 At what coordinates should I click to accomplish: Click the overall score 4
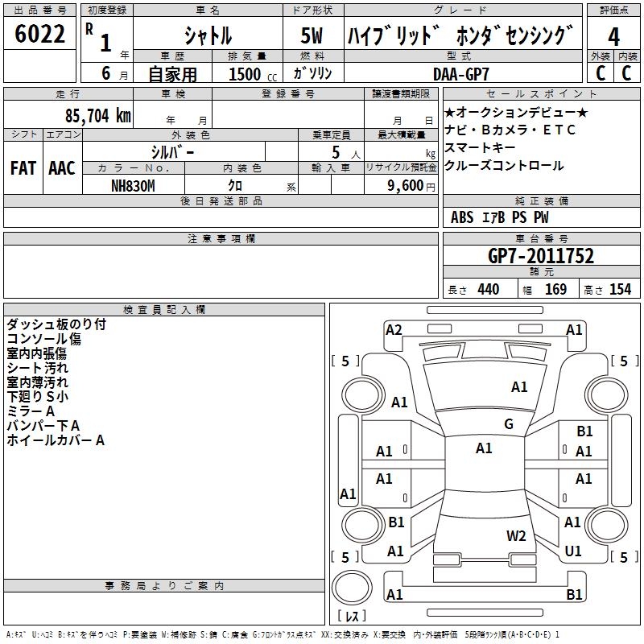[x=613, y=36]
